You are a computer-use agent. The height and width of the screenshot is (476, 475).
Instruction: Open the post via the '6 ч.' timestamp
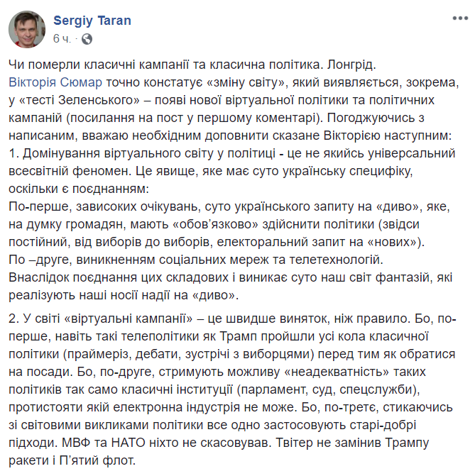pyautogui.click(x=62, y=38)
